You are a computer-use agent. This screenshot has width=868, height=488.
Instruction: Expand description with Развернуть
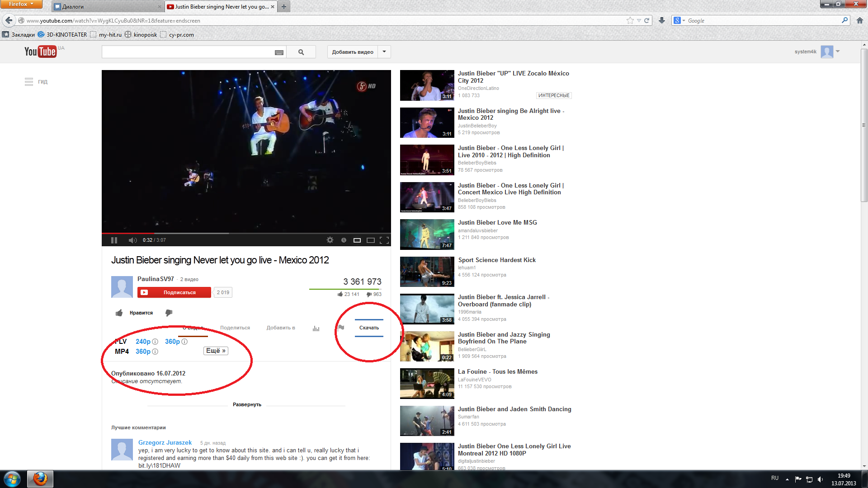click(x=247, y=405)
